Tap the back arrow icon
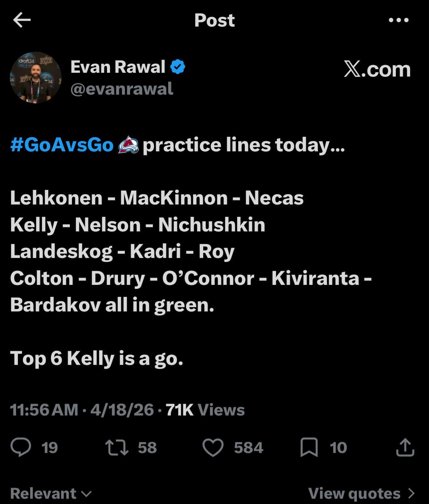This screenshot has height=504, width=429. (22, 20)
